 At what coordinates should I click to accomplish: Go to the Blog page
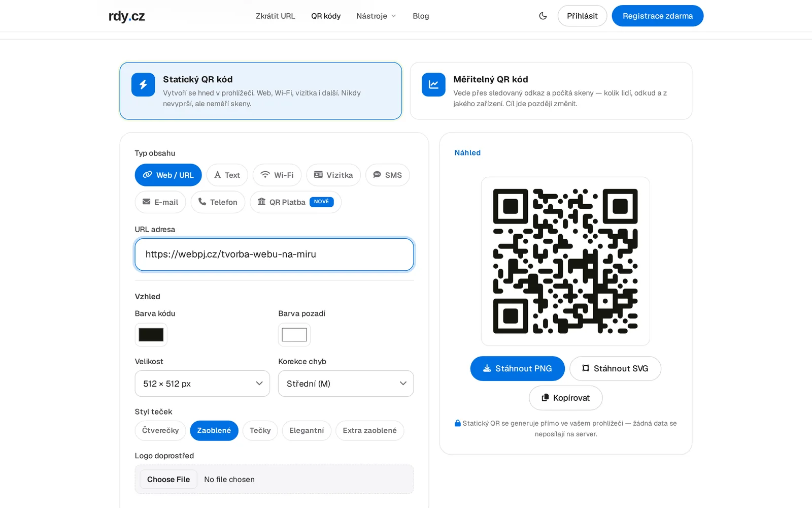tap(421, 16)
